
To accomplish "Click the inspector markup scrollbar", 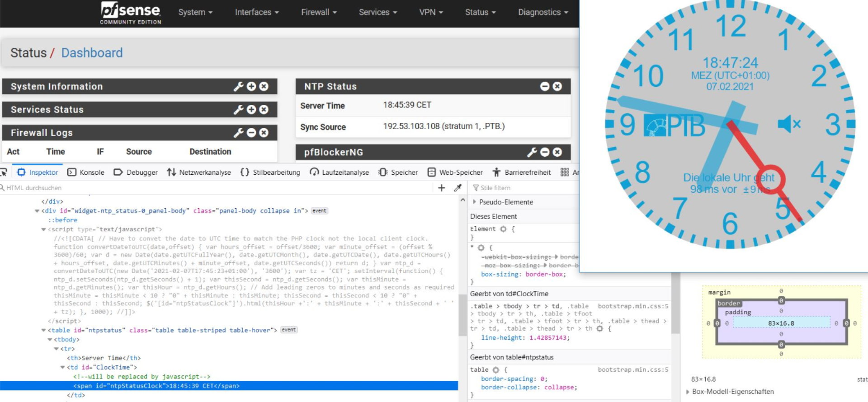I will click(462, 315).
